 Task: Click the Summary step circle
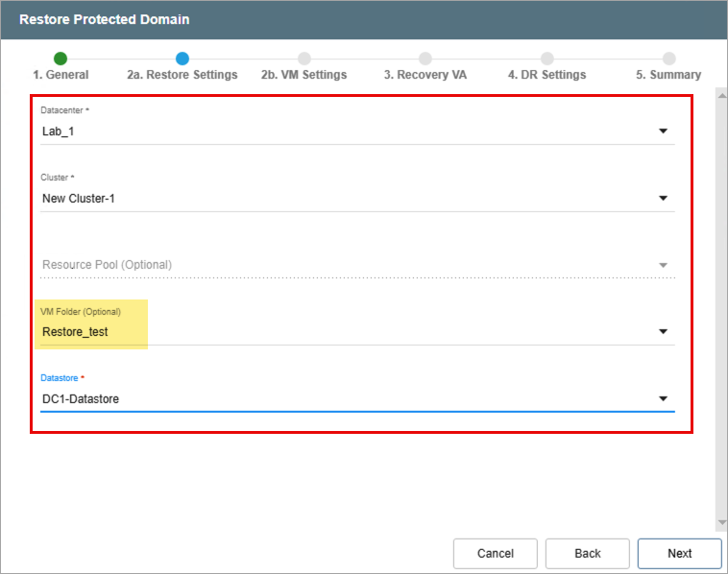(x=668, y=59)
